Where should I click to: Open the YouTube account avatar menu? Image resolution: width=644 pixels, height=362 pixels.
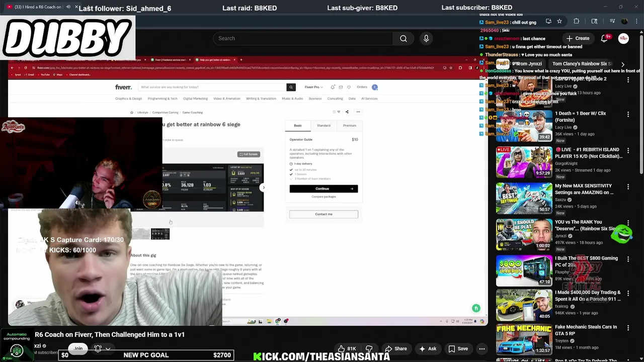(x=623, y=38)
